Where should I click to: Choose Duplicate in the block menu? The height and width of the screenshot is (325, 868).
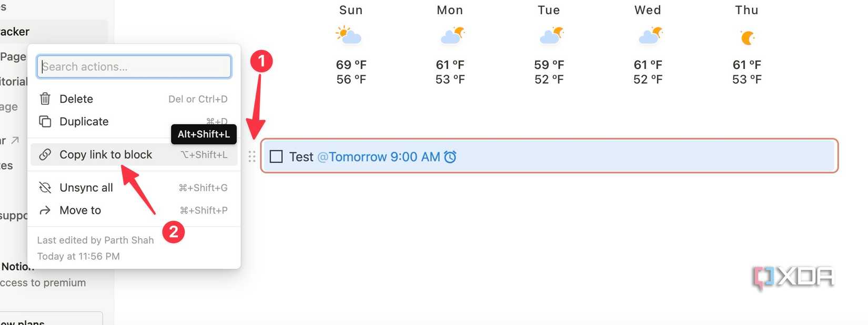84,121
